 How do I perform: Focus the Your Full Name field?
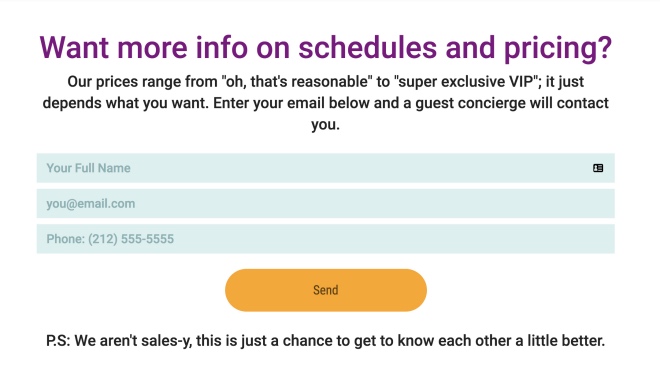click(x=325, y=168)
